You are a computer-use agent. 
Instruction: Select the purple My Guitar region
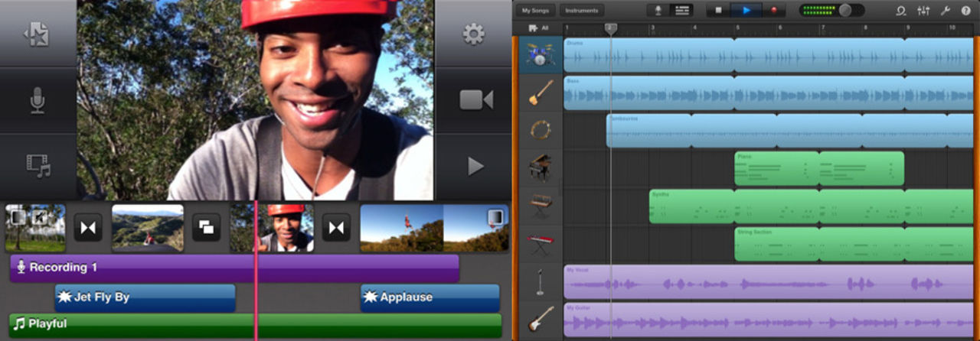(769, 320)
